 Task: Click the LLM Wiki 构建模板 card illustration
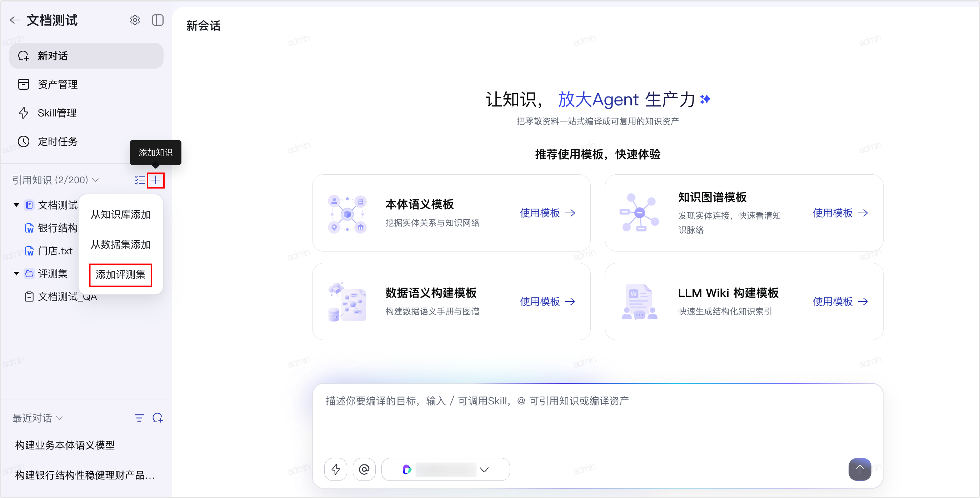[x=640, y=302]
